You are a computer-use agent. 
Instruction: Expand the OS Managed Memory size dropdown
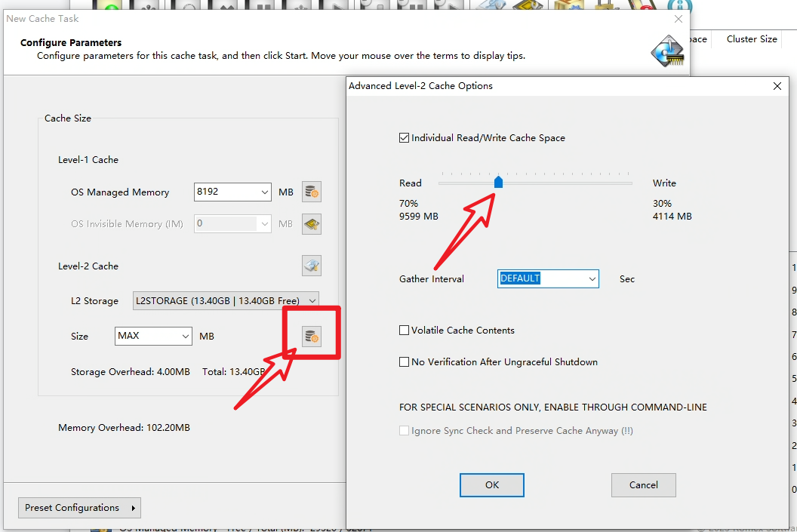pyautogui.click(x=264, y=192)
